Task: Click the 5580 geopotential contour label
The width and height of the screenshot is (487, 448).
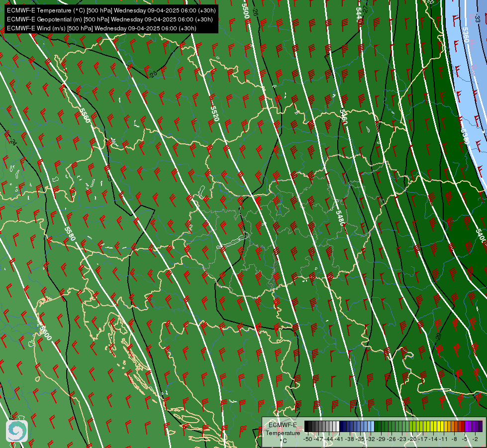Action: coord(70,233)
